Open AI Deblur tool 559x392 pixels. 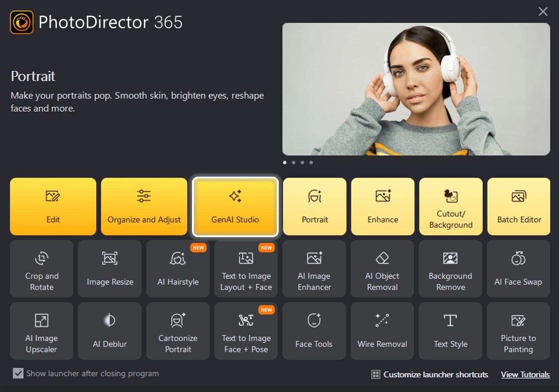[110, 331]
